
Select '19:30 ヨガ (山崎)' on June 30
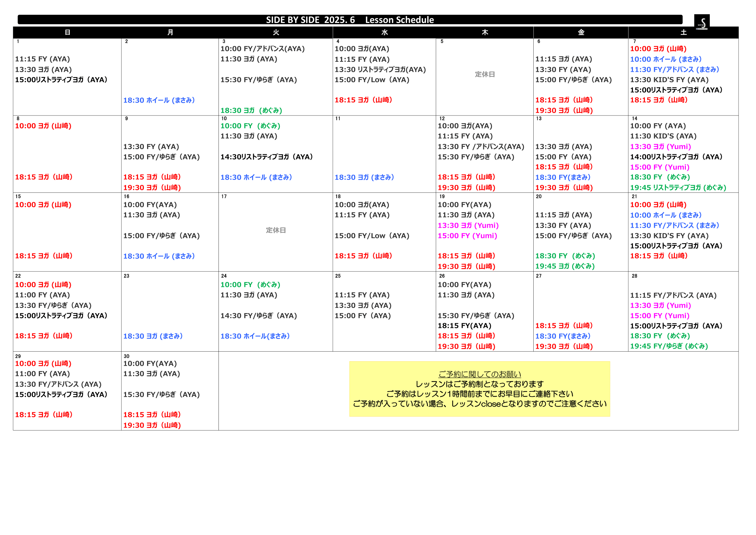(152, 425)
